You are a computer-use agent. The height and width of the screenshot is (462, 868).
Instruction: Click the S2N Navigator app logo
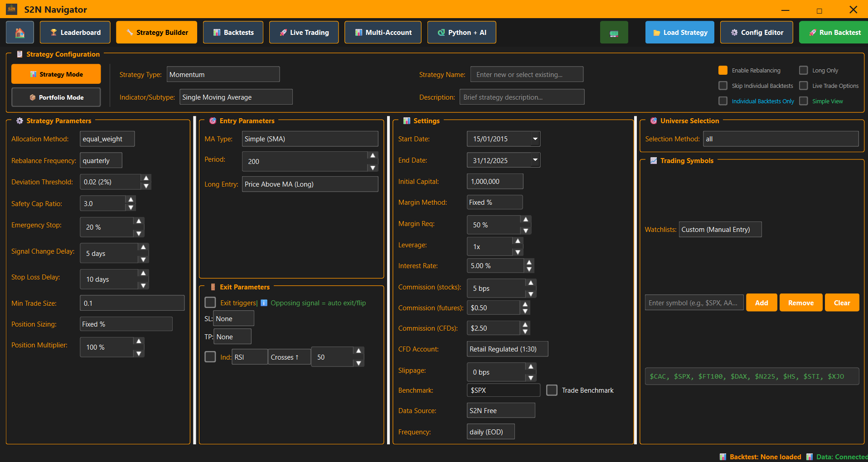point(12,9)
